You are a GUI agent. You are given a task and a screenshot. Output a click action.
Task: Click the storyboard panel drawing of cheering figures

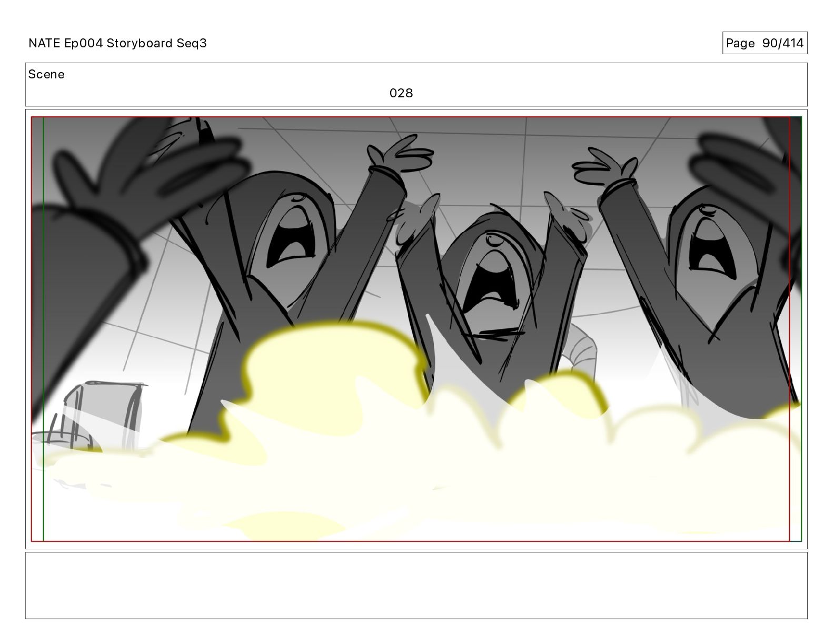[x=416, y=329]
